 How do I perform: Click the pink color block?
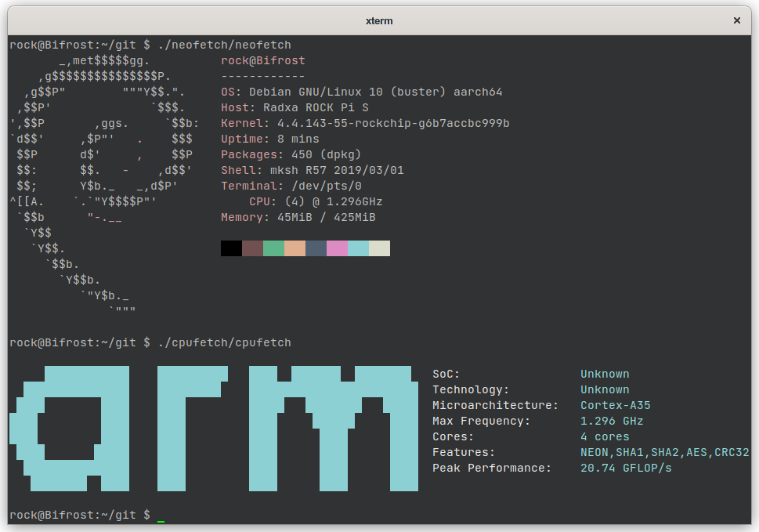pyautogui.click(x=338, y=248)
